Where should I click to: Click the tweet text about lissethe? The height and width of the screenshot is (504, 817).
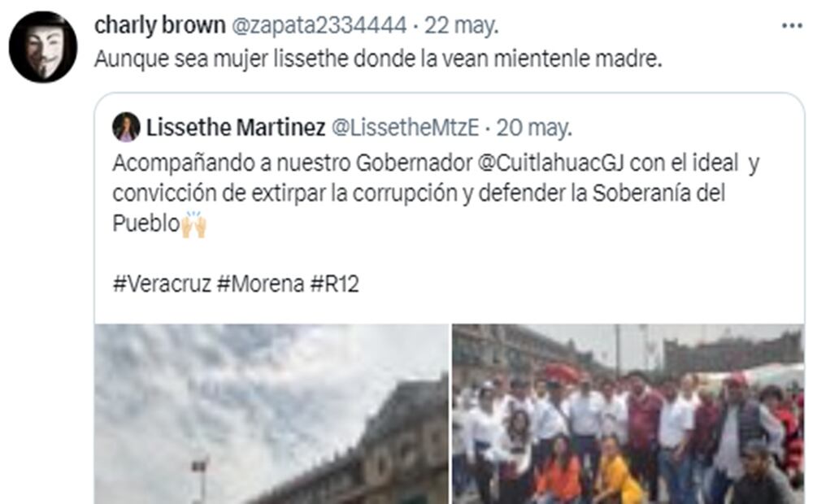pyautogui.click(x=378, y=59)
